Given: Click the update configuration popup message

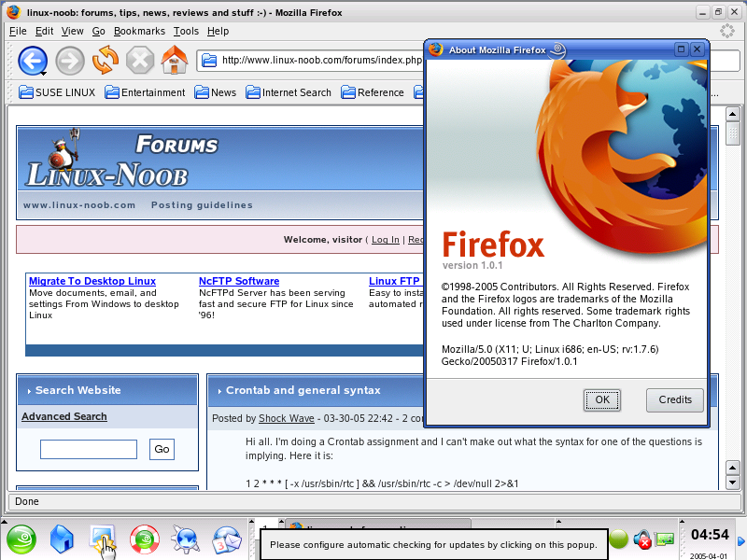Looking at the screenshot, I should (433, 545).
